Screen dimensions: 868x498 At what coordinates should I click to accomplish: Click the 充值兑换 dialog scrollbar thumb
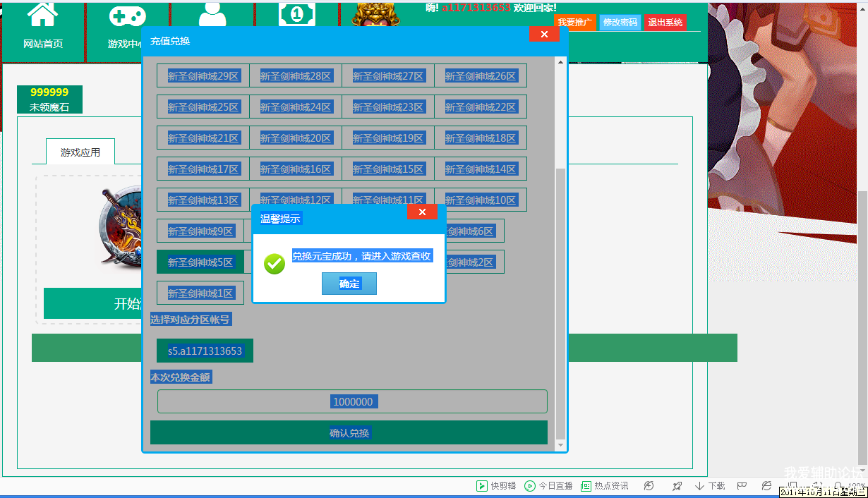561,303
